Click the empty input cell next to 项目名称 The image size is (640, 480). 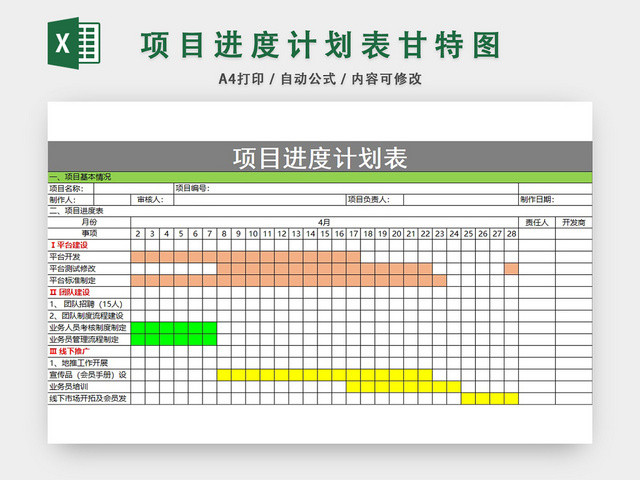133,189
